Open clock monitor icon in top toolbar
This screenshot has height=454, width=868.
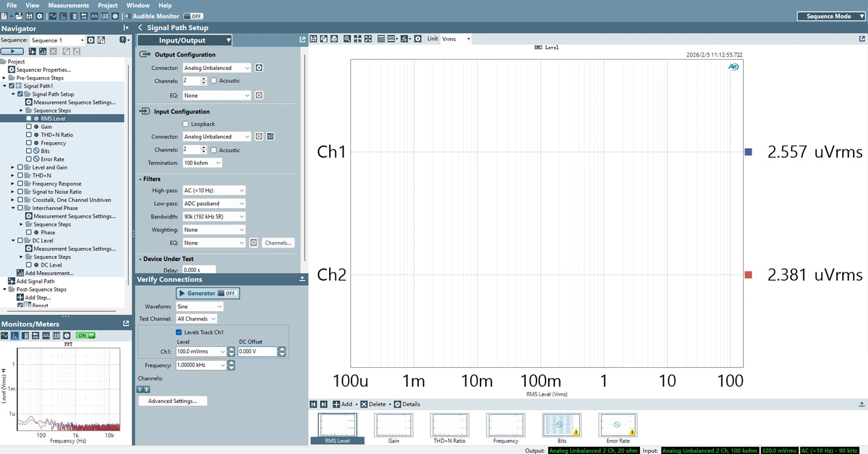tap(115, 16)
